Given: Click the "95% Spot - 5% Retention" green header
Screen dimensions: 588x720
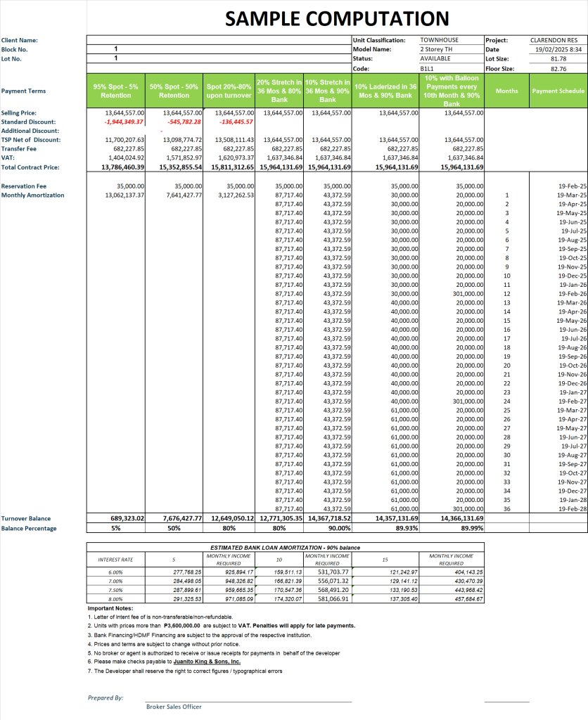Looking at the screenshot, I should (x=115, y=91).
